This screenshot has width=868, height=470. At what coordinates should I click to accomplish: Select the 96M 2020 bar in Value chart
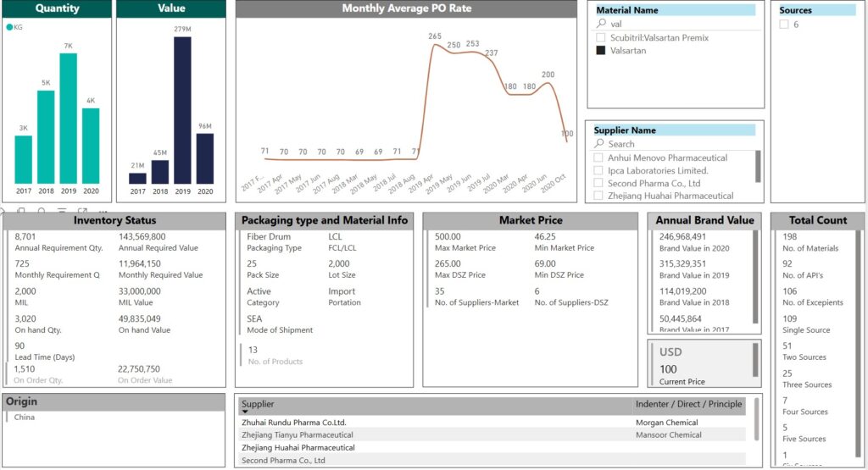pos(205,158)
